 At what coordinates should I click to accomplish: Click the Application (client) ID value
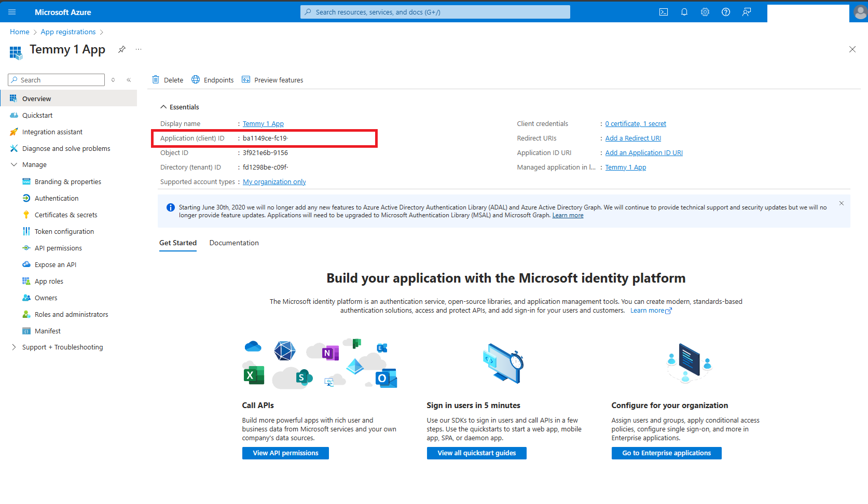pyautogui.click(x=265, y=138)
